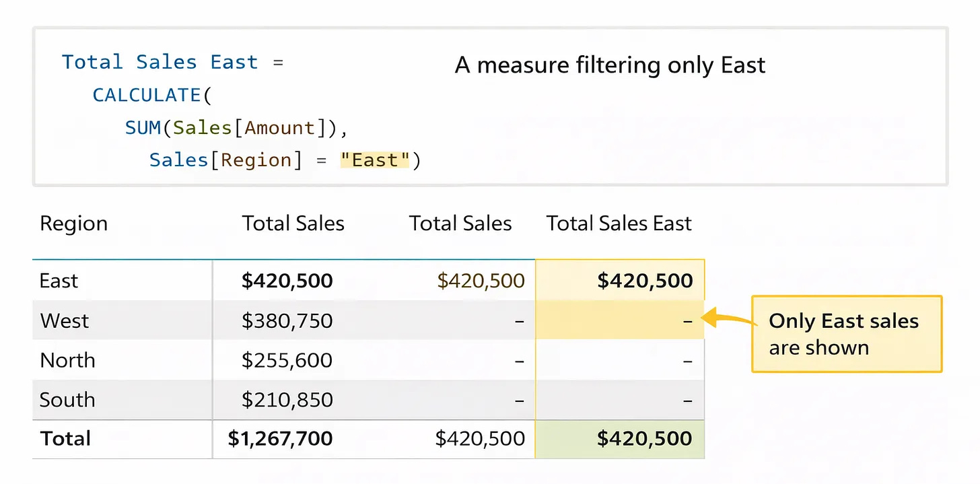
Task: Click the highlighted "East" string literal
Action: (x=375, y=160)
